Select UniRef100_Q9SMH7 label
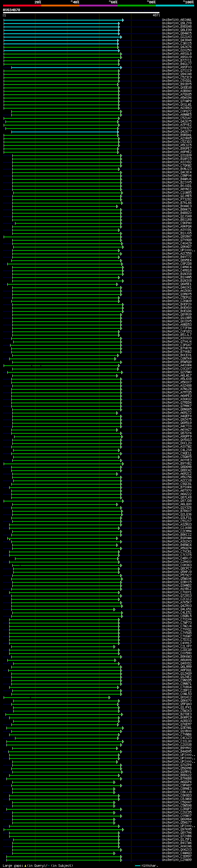 click(177, 236)
